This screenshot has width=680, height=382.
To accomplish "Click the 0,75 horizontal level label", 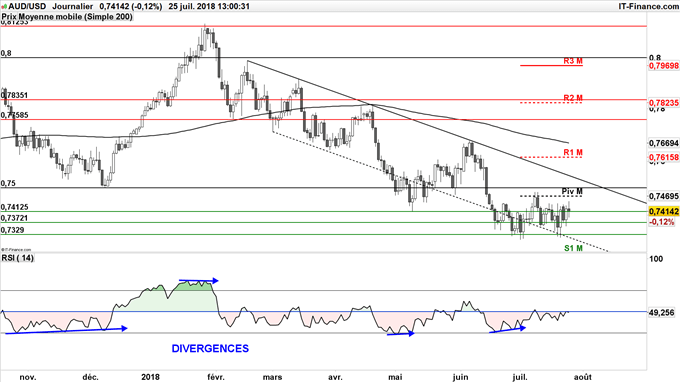I will [x=8, y=183].
